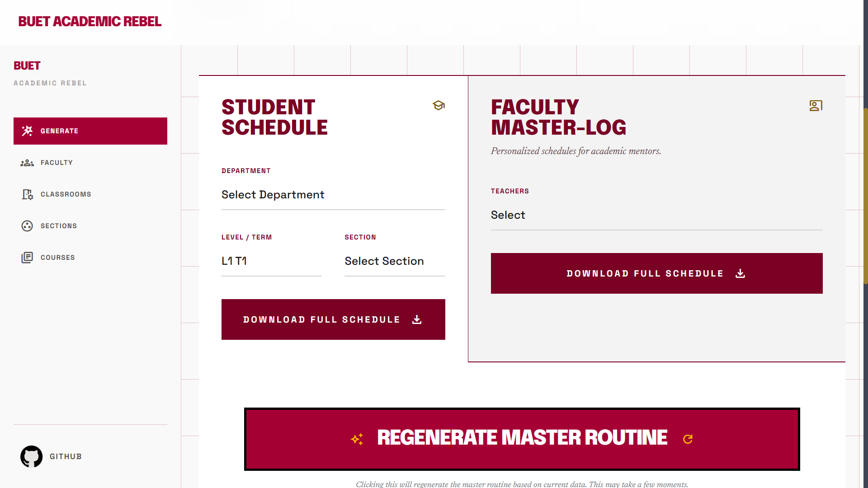Open the Select Department dropdown
868x488 pixels.
(x=333, y=195)
